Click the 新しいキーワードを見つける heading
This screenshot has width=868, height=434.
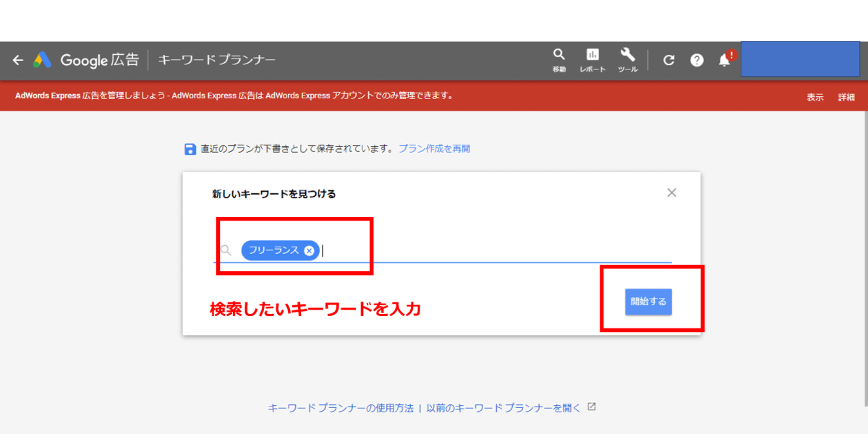tap(273, 194)
